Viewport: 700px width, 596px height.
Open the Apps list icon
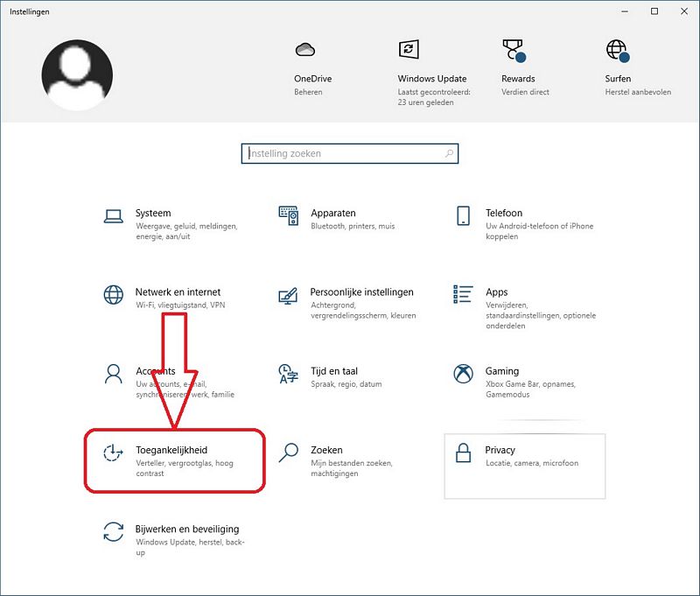(x=463, y=294)
